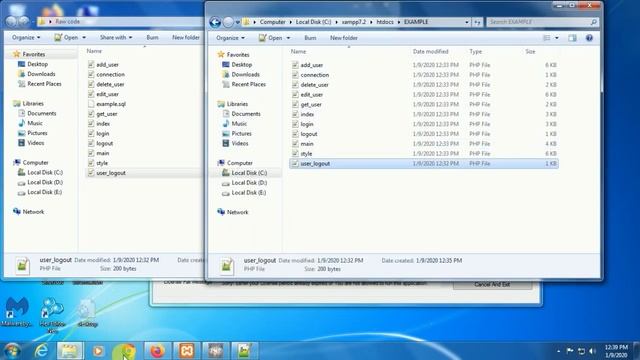Open Local Disk (D:) in EXAMPLE window sidebar

click(249, 183)
